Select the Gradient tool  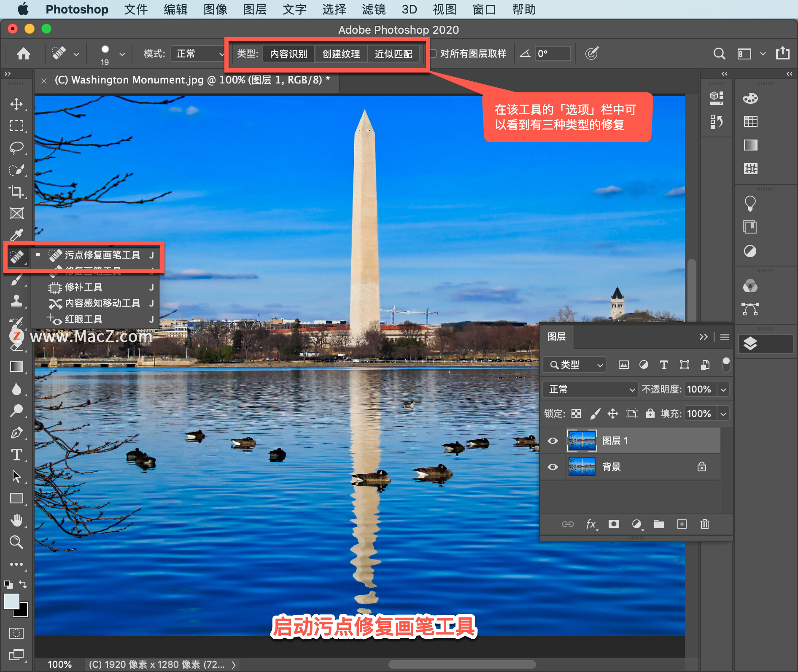(x=16, y=367)
